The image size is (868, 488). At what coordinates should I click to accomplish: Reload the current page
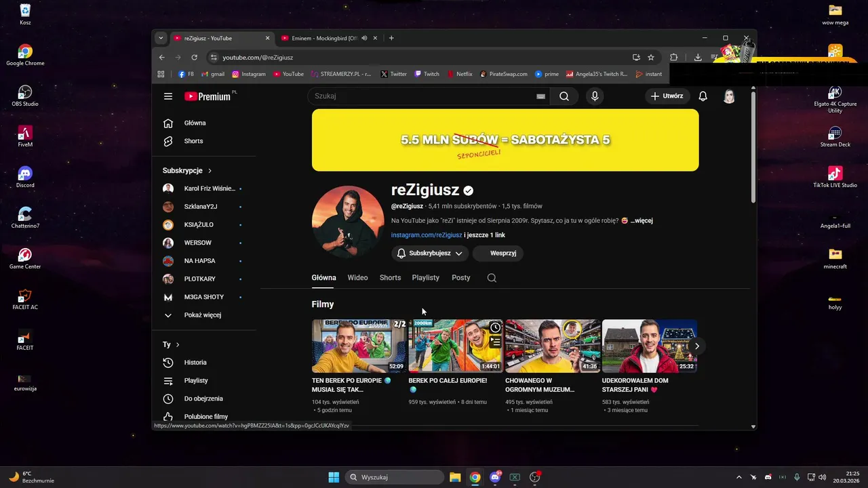(x=194, y=58)
